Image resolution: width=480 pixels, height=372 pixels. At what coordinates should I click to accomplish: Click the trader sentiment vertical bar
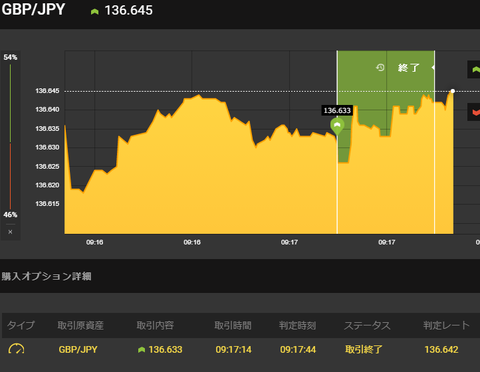(x=10, y=137)
